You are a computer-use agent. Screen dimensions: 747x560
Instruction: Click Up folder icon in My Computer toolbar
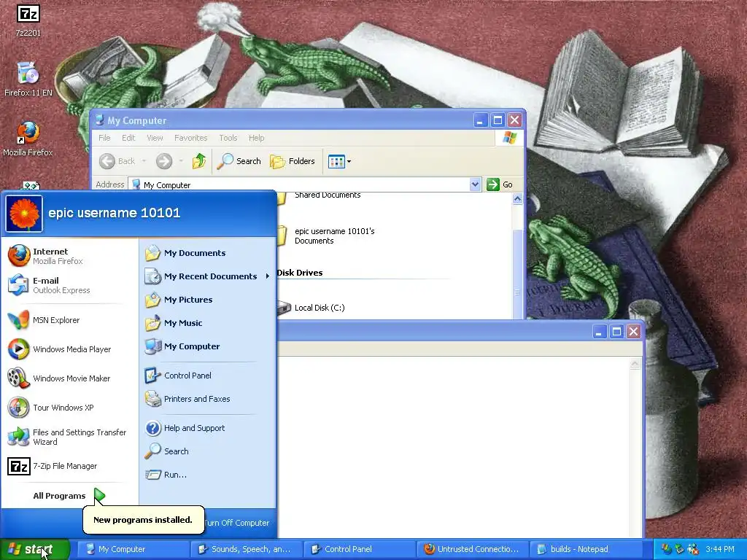pos(199,161)
